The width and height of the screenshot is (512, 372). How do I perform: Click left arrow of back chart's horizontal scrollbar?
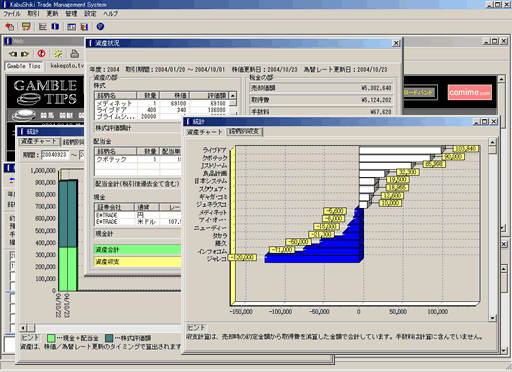pos(23,328)
